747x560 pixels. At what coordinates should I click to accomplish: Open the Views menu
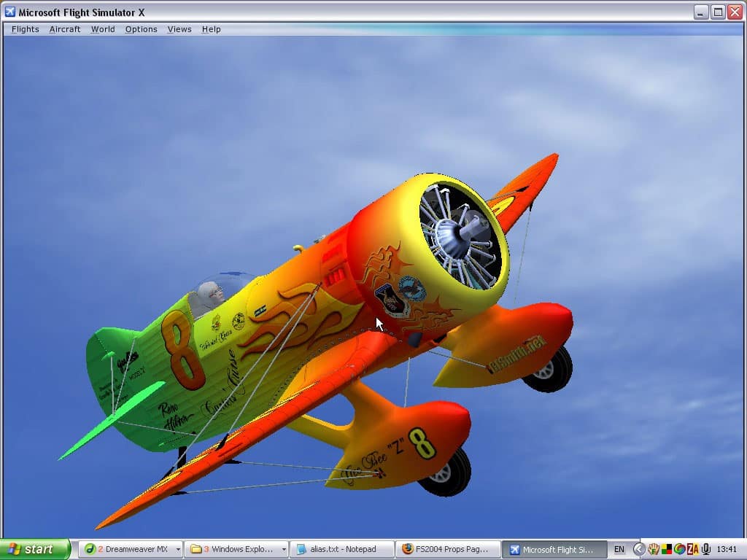point(179,29)
